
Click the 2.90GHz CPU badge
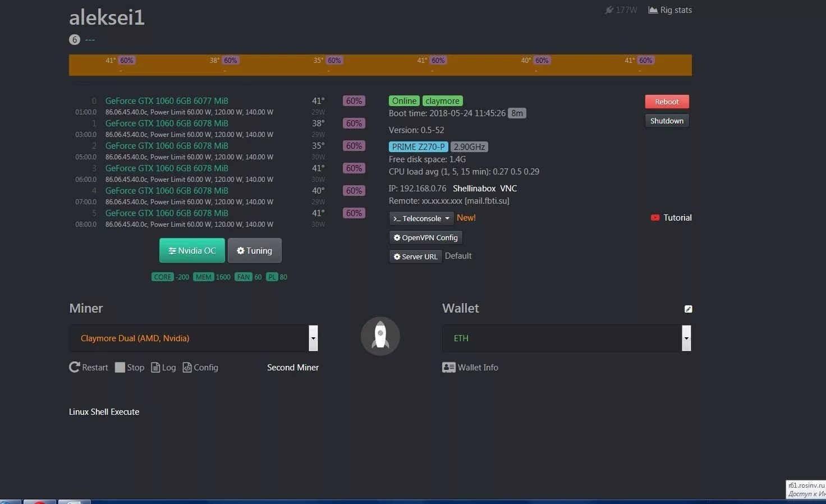tap(469, 147)
